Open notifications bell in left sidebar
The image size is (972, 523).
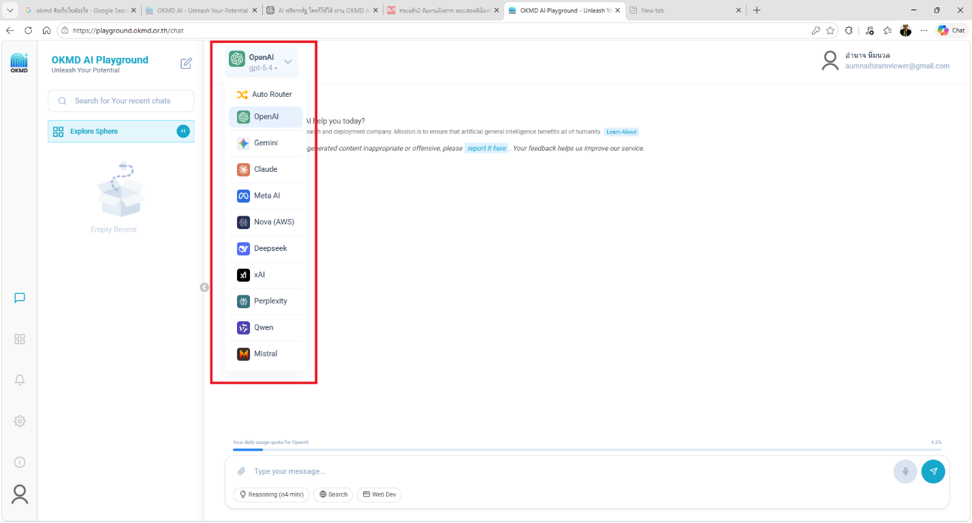[20, 380]
